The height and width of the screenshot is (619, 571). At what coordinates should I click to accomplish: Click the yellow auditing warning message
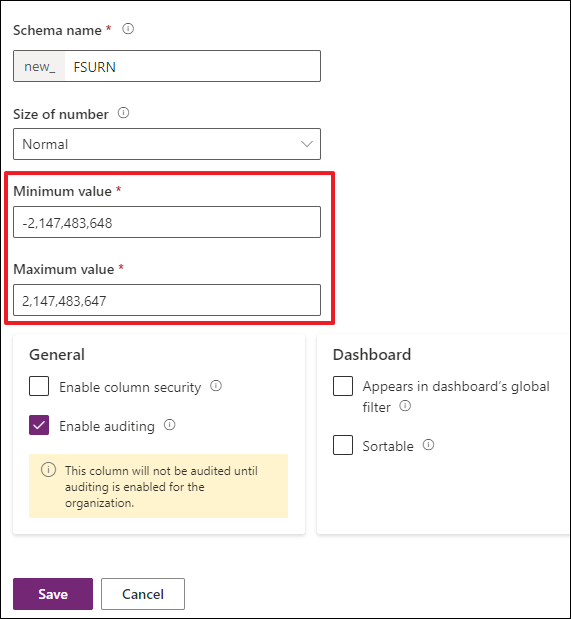coord(158,486)
